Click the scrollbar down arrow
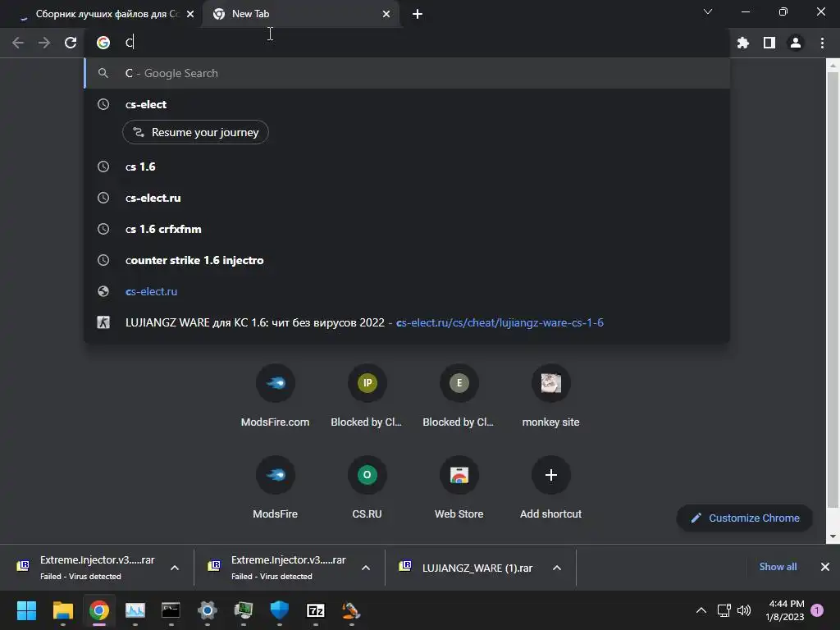Screen dimensions: 840x630 [833, 536]
